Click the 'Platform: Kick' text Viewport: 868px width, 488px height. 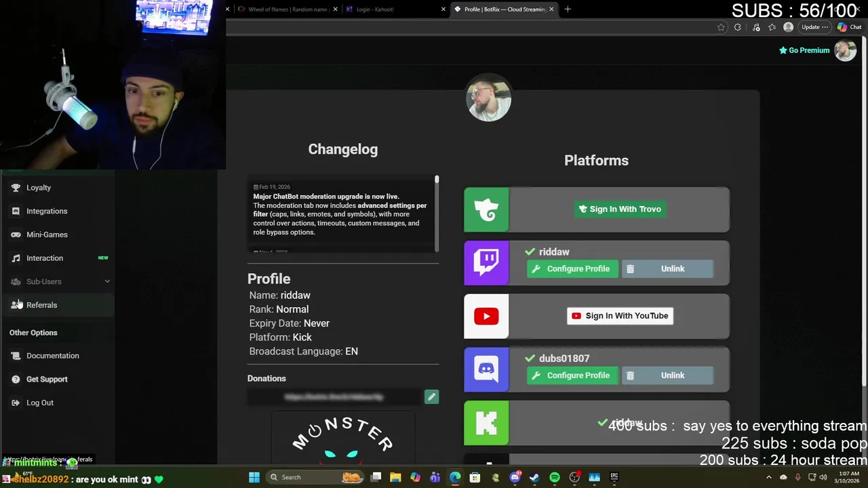[280, 337]
